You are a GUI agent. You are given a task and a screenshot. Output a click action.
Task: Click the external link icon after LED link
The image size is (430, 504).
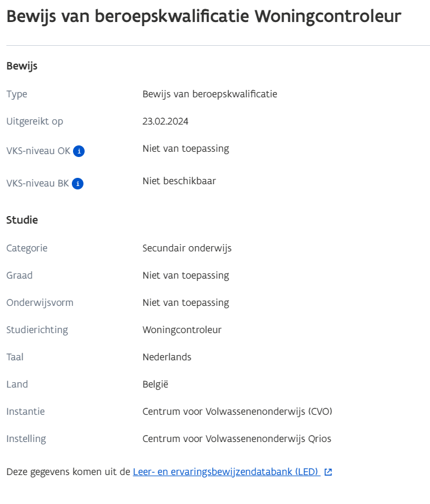328,472
